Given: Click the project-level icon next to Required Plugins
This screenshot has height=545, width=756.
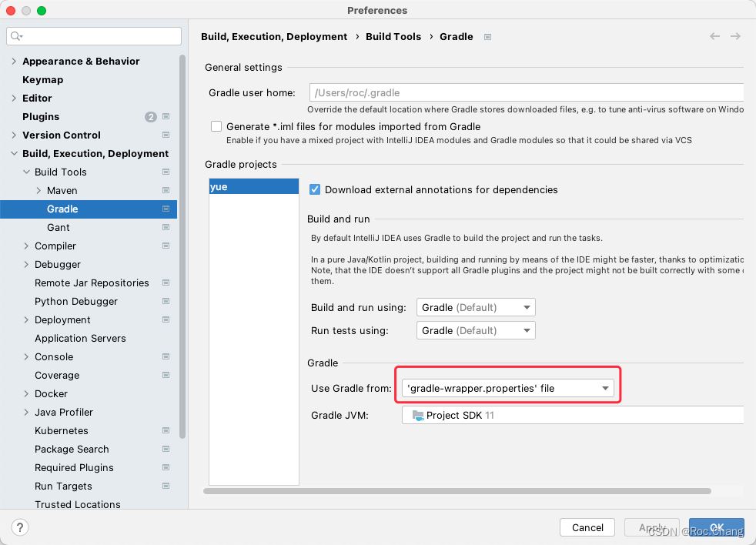Looking at the screenshot, I should [x=166, y=467].
